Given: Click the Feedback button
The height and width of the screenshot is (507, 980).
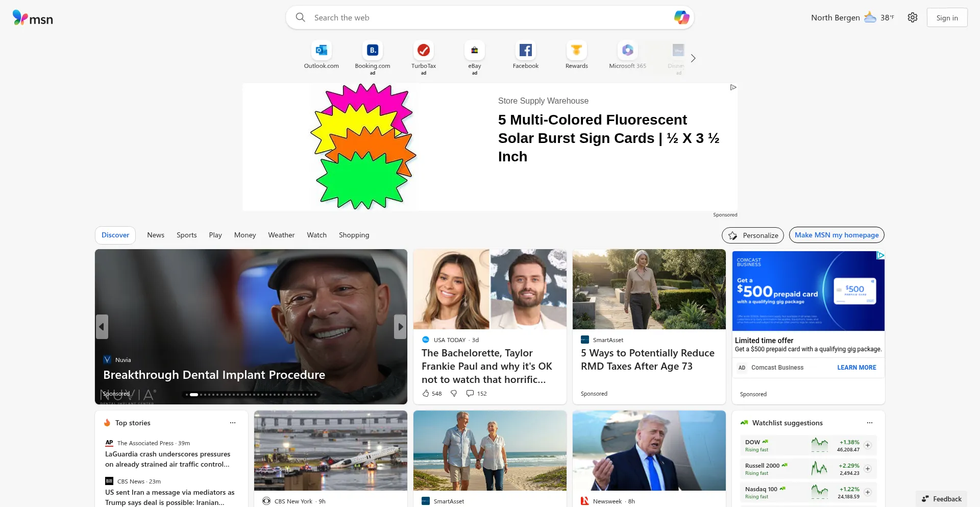Looking at the screenshot, I should (942, 499).
